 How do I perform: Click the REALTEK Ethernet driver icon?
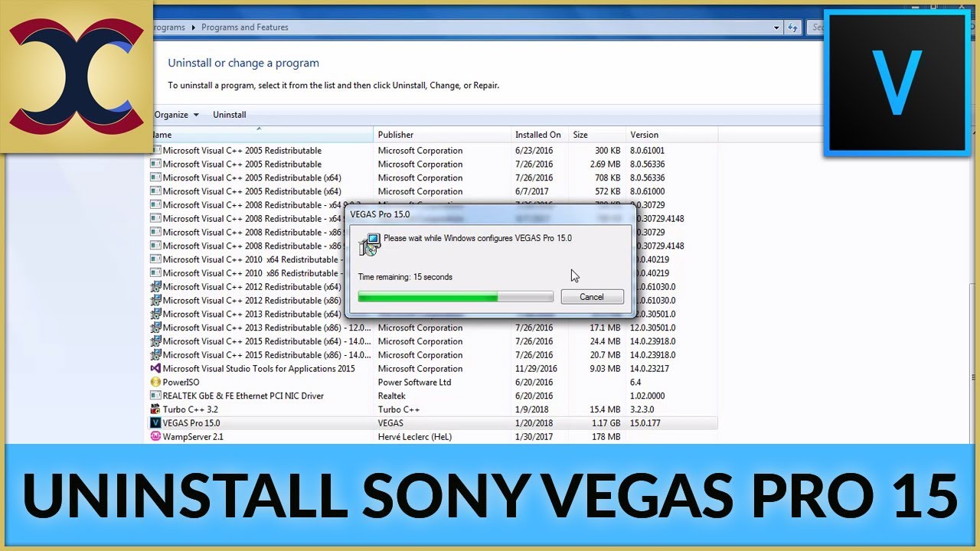pyautogui.click(x=156, y=396)
